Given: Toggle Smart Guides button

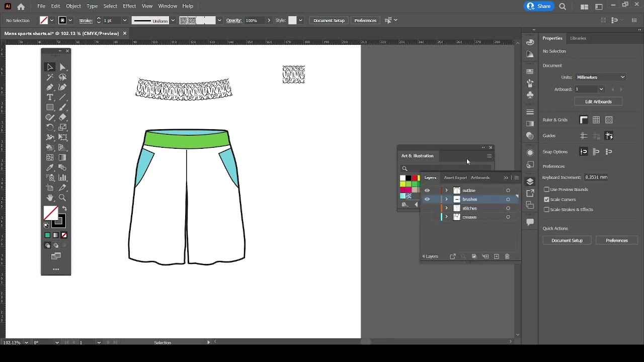Looking at the screenshot, I should tap(609, 136).
